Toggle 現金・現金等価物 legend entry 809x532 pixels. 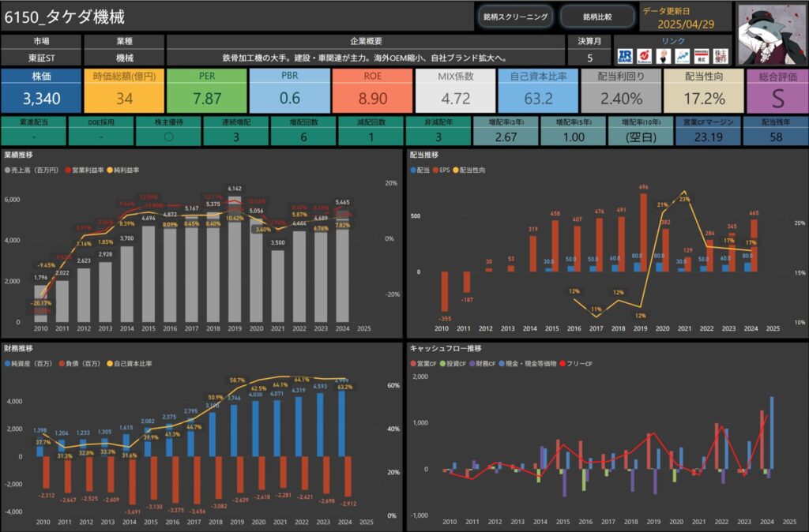[528, 364]
